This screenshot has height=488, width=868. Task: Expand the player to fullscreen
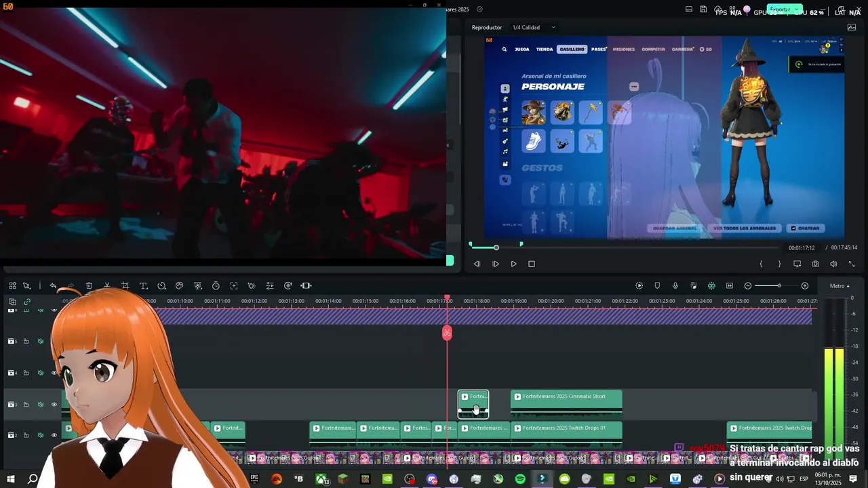852,264
